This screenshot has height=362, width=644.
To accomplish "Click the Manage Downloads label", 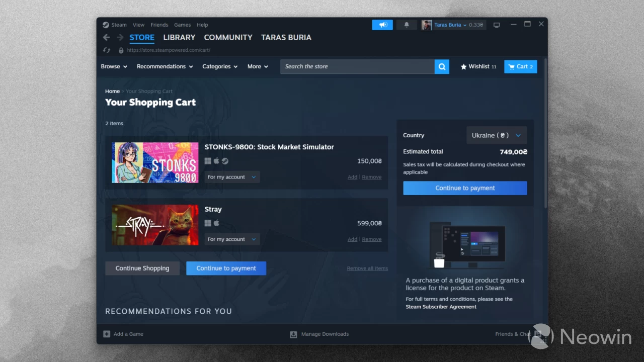I will coord(325,334).
